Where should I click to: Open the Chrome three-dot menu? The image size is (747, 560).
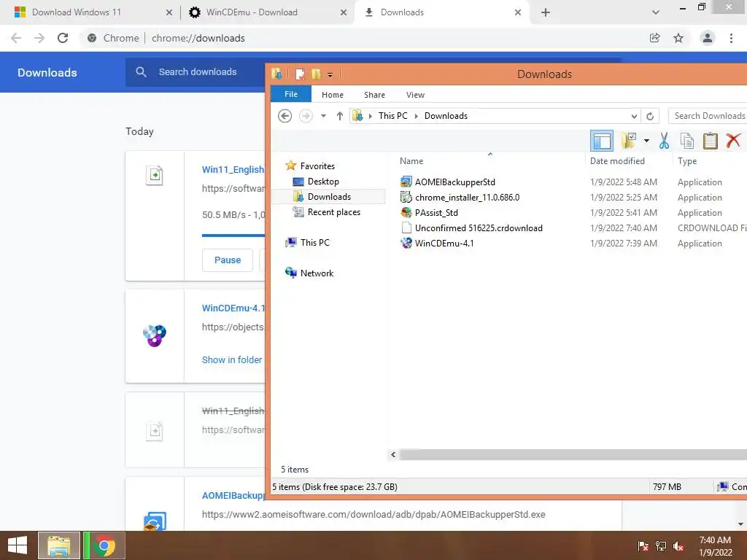tap(731, 38)
